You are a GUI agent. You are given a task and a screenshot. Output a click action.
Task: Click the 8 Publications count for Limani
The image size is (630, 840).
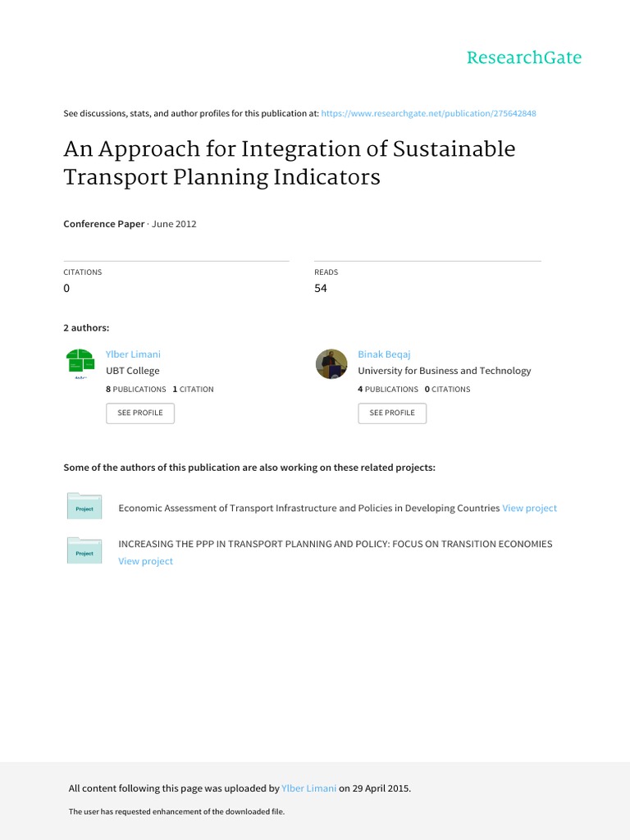point(136,389)
